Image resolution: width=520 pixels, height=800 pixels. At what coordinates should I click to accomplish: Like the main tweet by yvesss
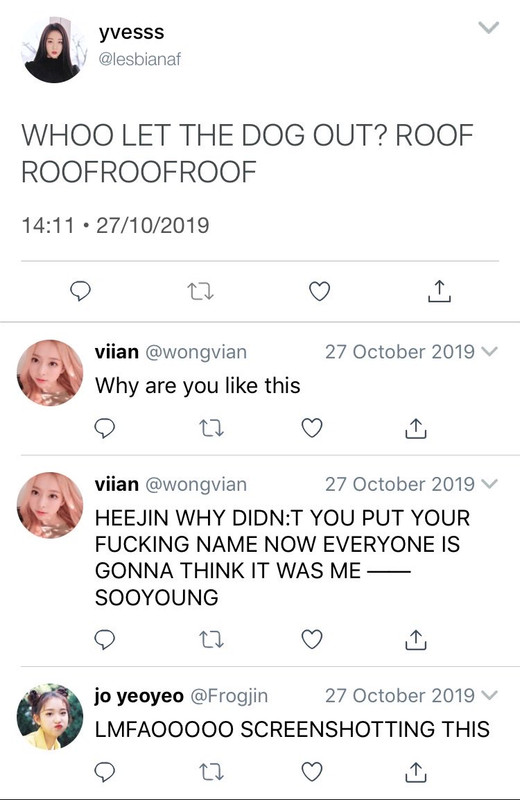319,291
